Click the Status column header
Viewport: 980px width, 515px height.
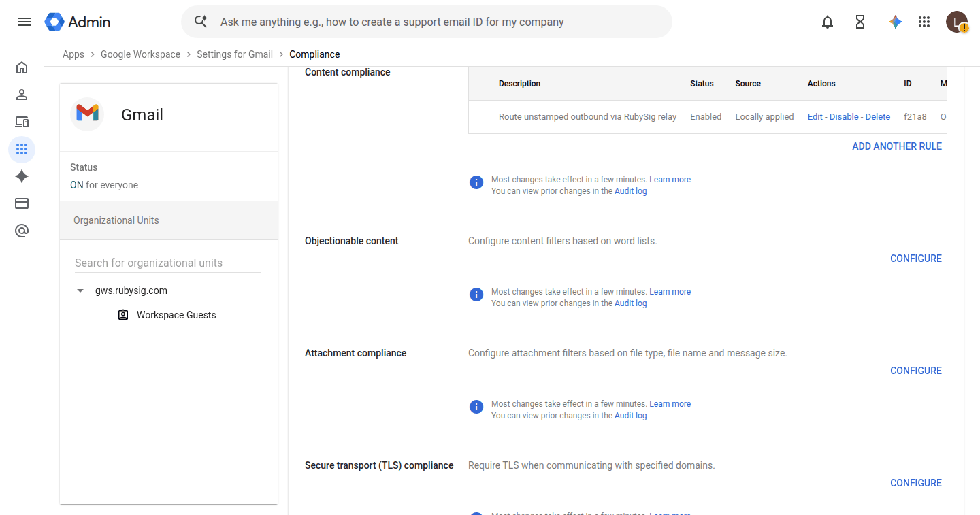(x=702, y=84)
